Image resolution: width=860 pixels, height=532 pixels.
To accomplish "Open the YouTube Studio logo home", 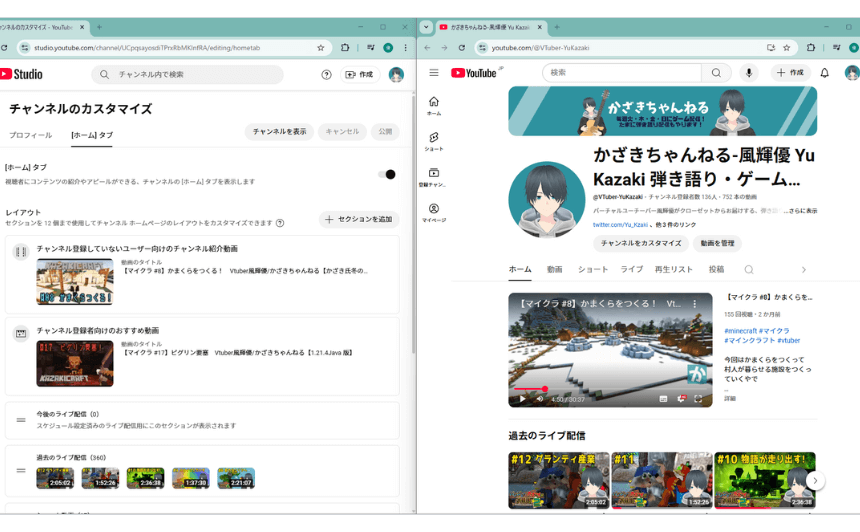I will (21, 74).
